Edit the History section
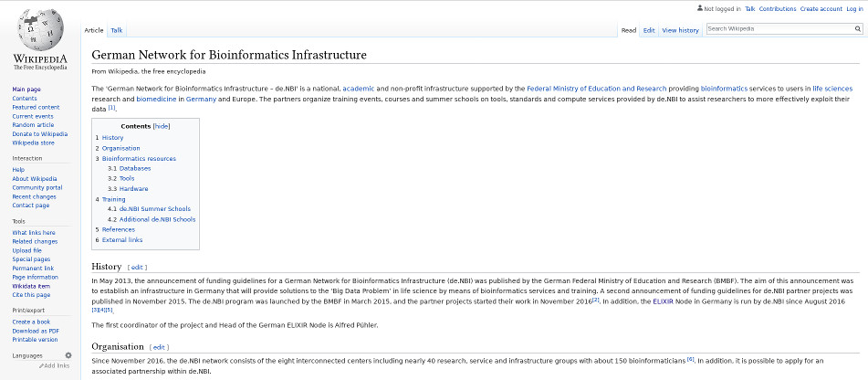 (137, 267)
